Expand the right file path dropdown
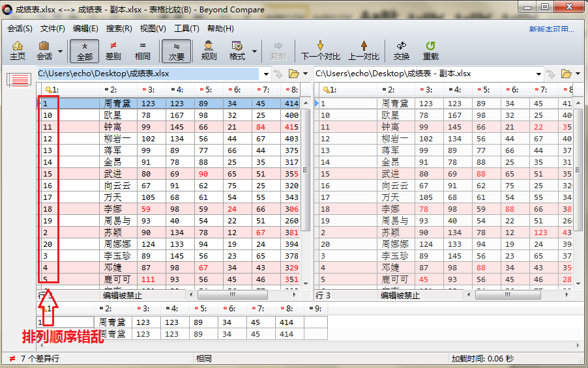This screenshot has width=588, height=368. point(539,74)
